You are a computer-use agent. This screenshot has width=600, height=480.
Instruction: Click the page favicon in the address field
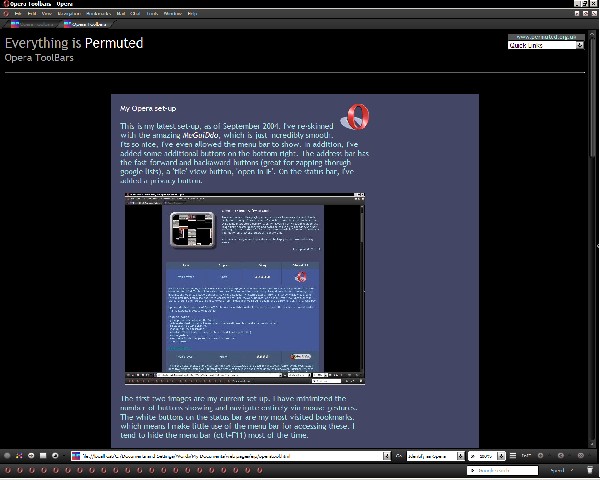76,456
